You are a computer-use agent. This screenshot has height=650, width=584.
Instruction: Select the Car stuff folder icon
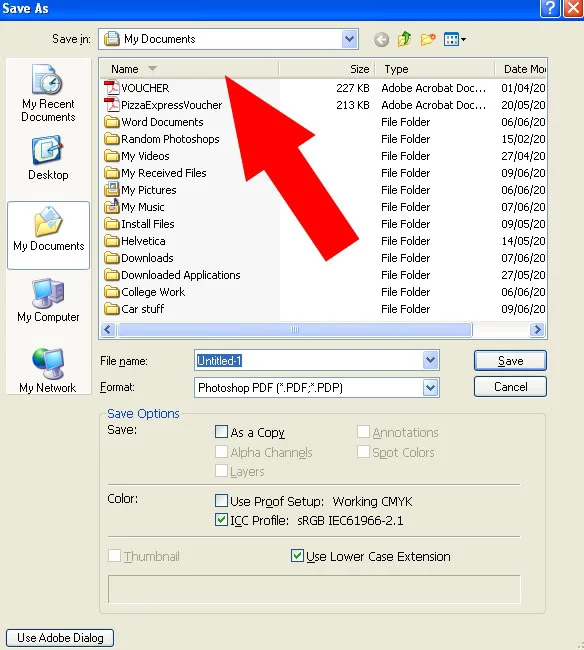tap(111, 309)
